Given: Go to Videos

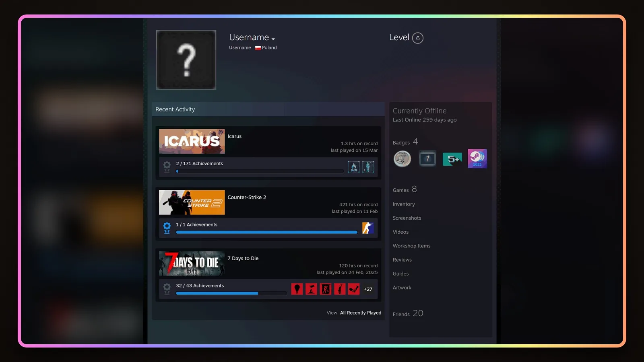Looking at the screenshot, I should coord(400,232).
